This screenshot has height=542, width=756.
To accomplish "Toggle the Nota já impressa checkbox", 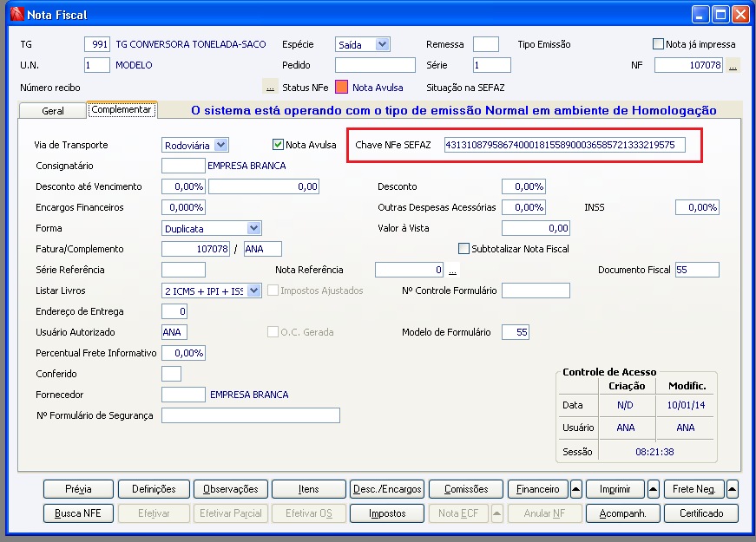I will tap(658, 44).
